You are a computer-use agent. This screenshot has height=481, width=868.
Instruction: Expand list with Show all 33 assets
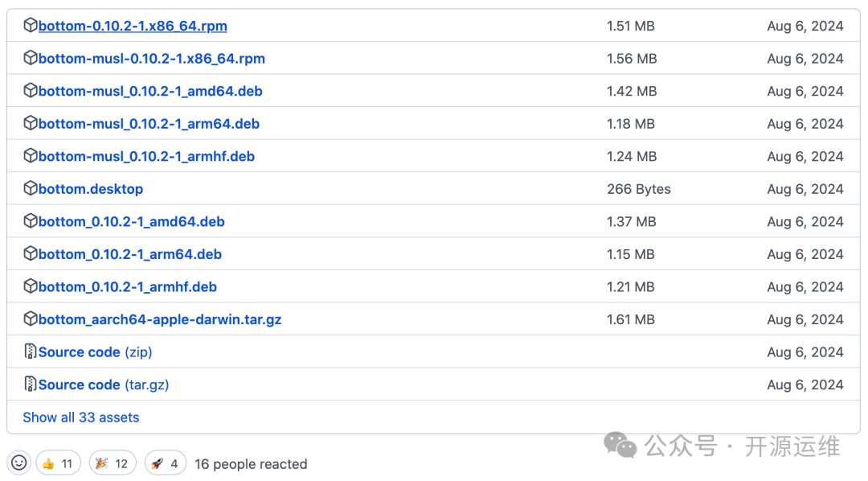(81, 417)
